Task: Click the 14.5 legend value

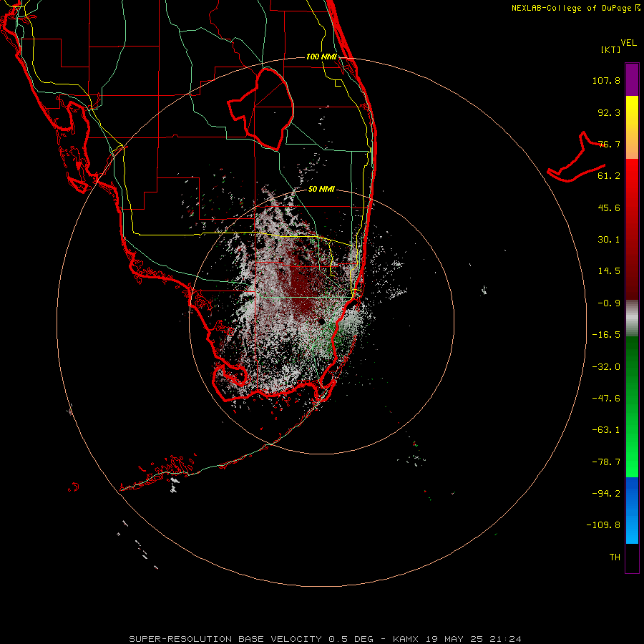Action: pyautogui.click(x=609, y=271)
